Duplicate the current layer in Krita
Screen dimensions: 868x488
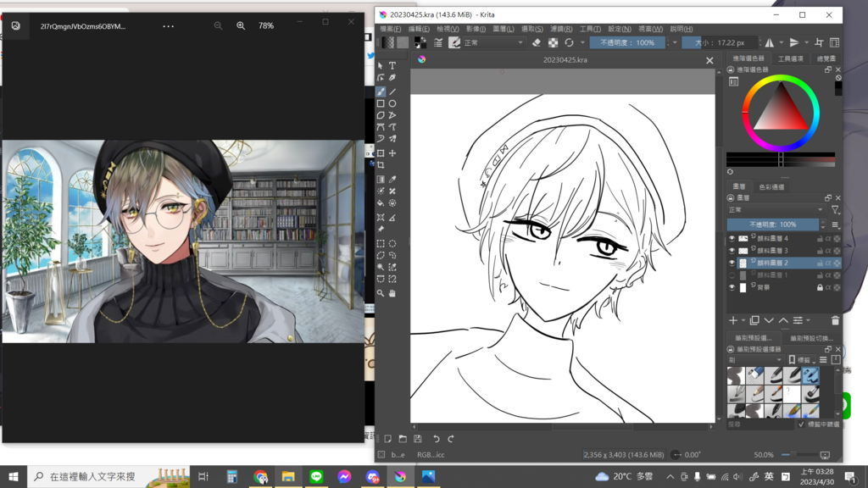(x=754, y=320)
